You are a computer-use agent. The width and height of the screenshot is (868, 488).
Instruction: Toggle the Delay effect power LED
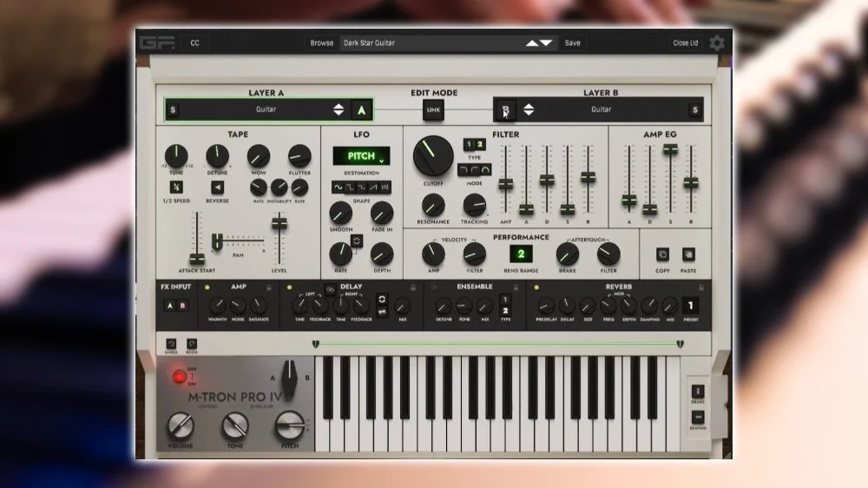coord(289,287)
